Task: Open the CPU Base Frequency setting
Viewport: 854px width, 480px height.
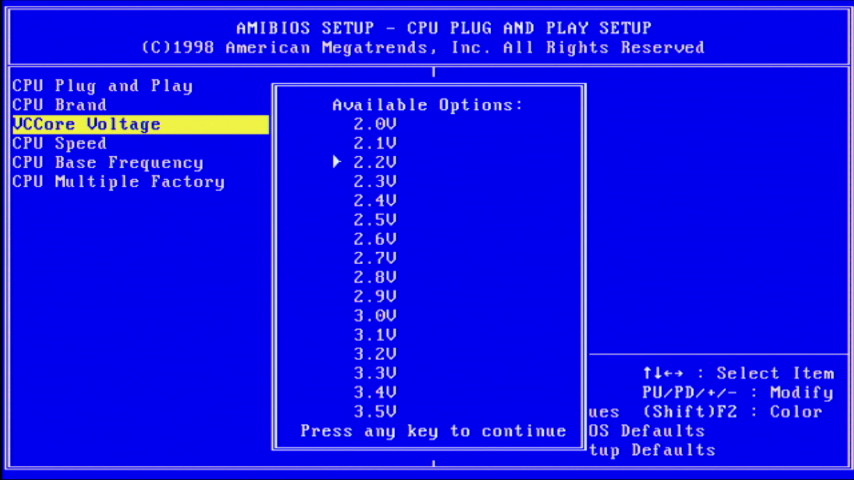Action: point(107,163)
